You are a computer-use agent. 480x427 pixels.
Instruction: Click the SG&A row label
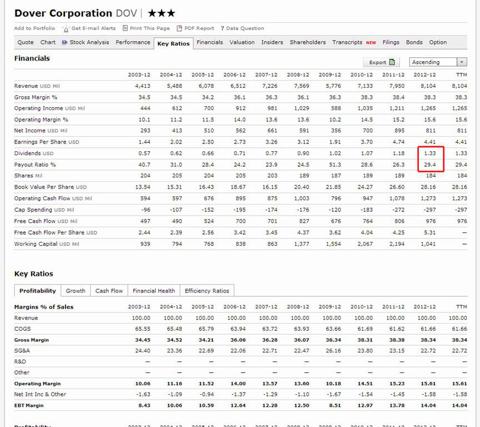pyautogui.click(x=22, y=351)
